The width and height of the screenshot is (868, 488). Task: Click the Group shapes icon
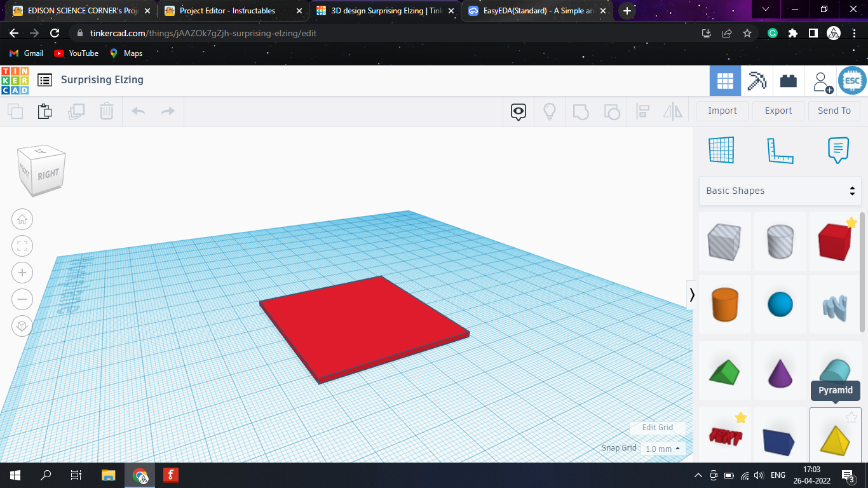click(x=580, y=112)
